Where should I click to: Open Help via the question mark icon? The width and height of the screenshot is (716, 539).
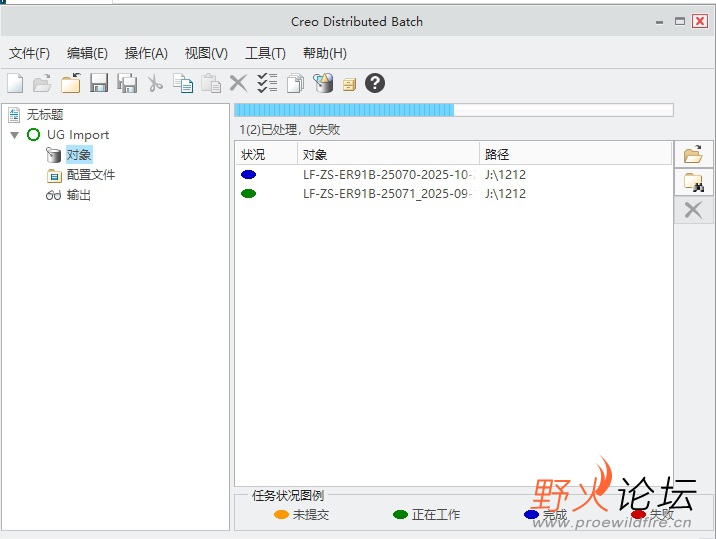pos(375,83)
